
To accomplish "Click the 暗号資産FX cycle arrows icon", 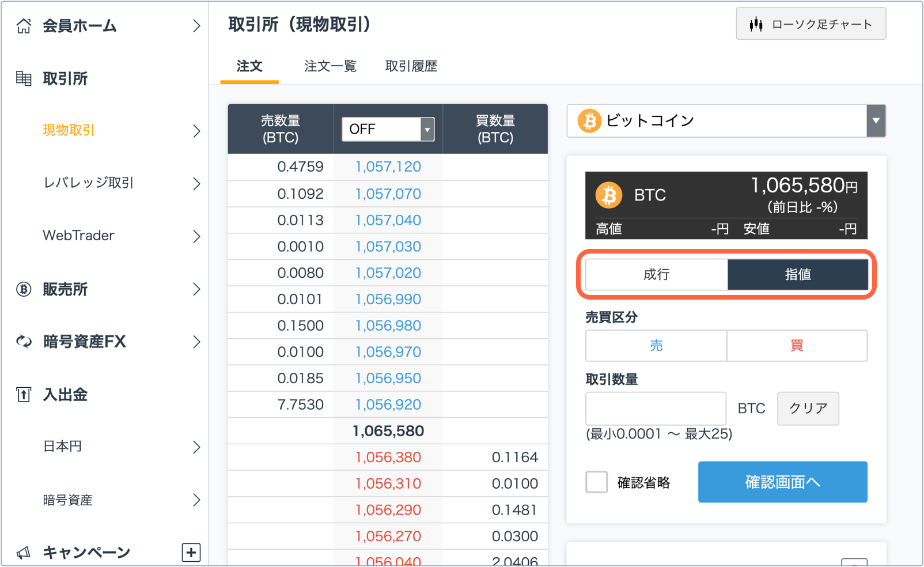I will click(x=24, y=342).
